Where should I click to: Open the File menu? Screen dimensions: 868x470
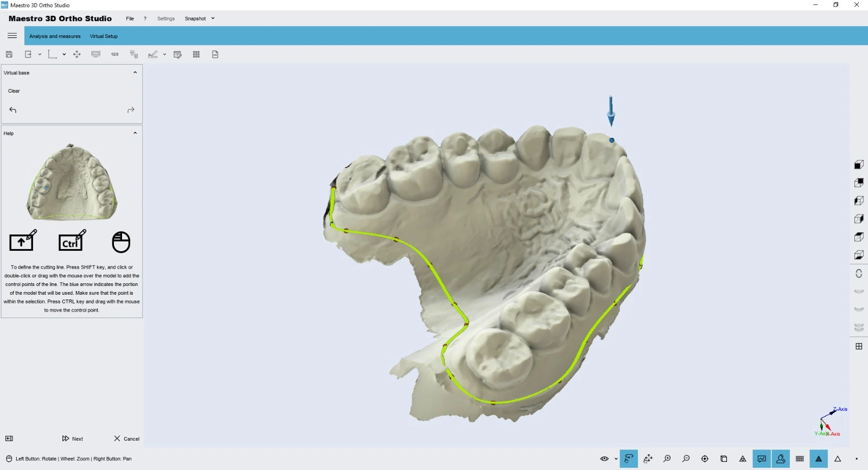click(130, 18)
